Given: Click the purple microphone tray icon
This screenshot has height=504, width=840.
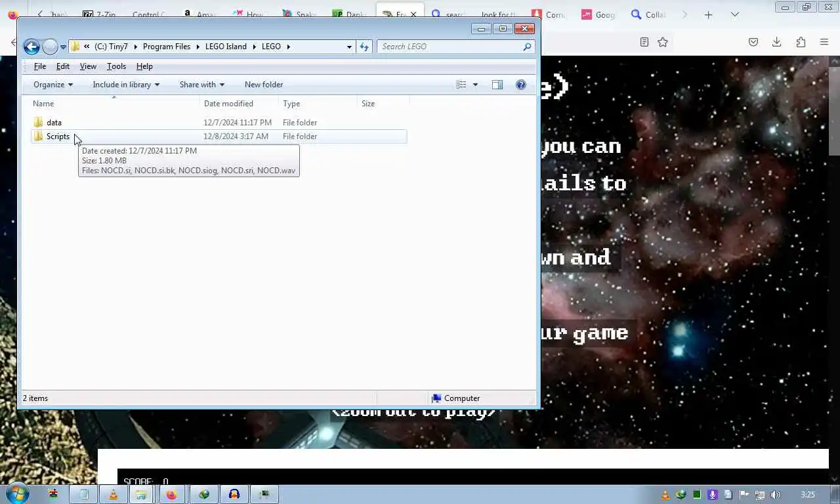Looking at the screenshot, I should (713, 495).
